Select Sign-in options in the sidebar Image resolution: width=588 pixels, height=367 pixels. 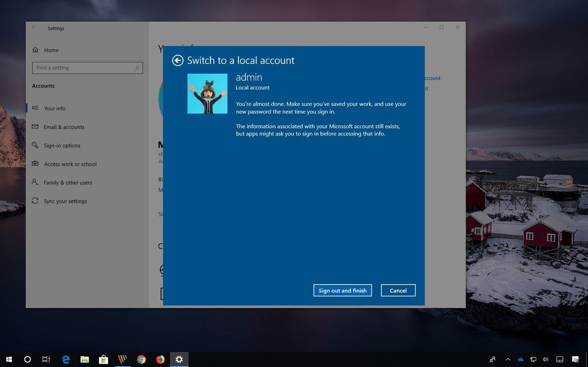[x=62, y=145]
